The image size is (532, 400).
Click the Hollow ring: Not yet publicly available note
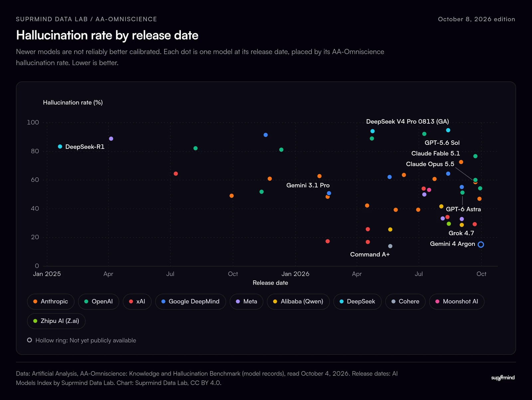point(86,341)
